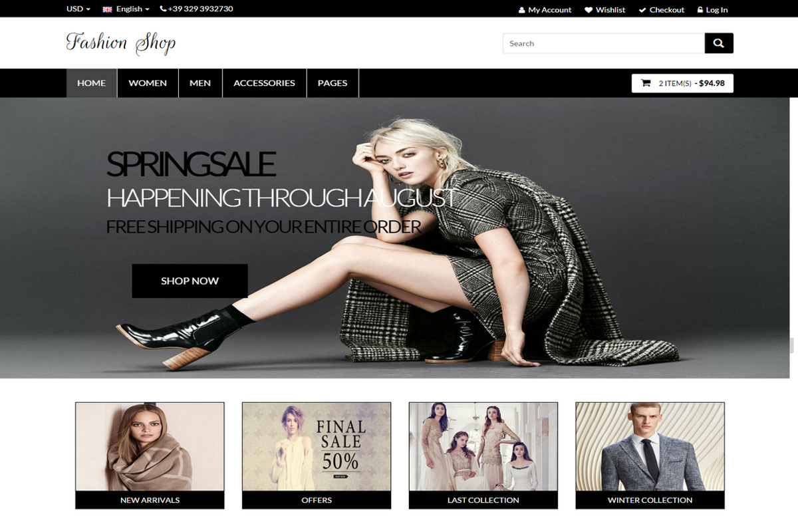798x532 pixels.
Task: Click the SHOP NOW button
Action: click(190, 281)
